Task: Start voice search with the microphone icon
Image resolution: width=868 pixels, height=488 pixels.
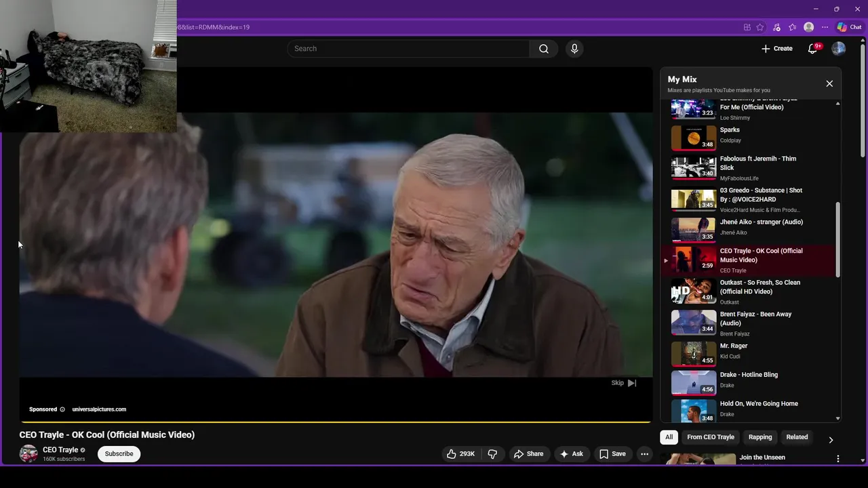Action: (x=574, y=49)
